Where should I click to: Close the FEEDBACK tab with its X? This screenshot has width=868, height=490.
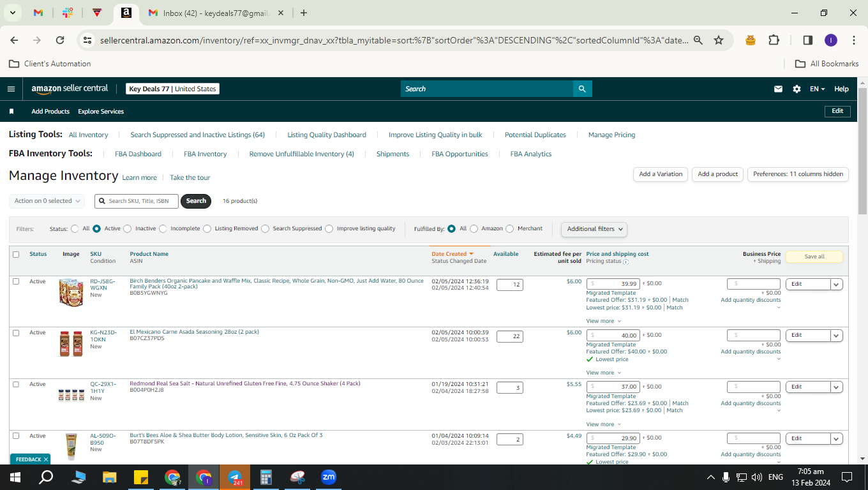(47, 459)
